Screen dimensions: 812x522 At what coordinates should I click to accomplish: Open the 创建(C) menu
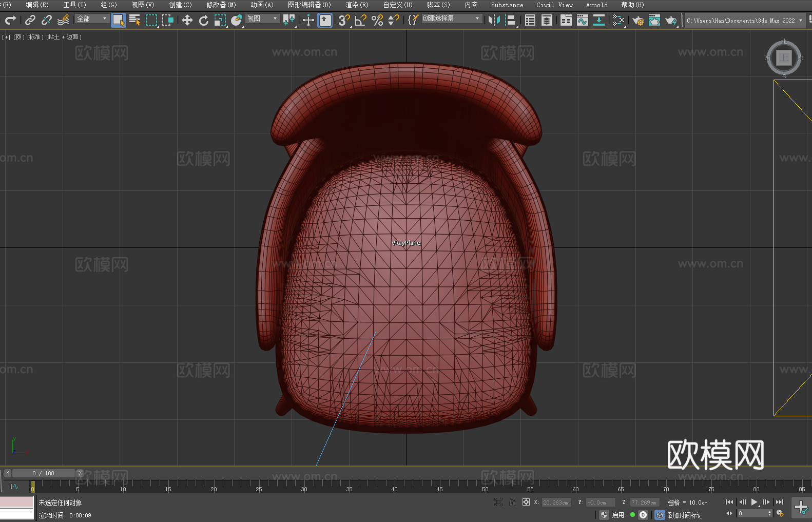pyautogui.click(x=180, y=5)
